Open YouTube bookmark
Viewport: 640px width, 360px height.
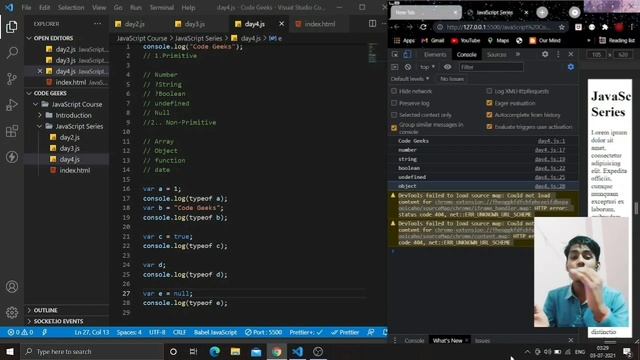point(465,40)
